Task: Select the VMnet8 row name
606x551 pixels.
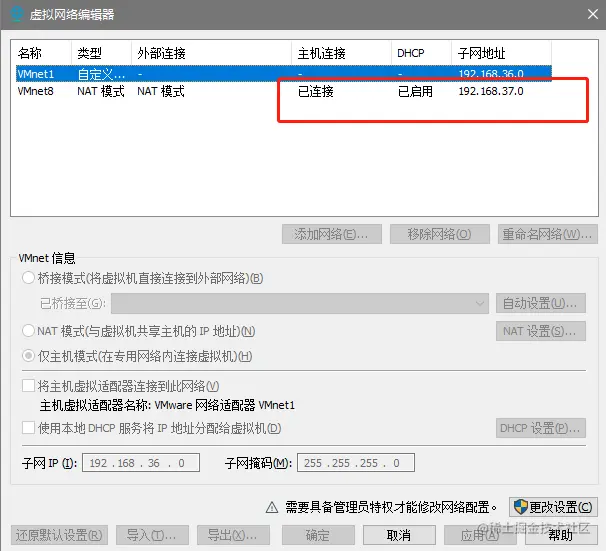Action: [x=36, y=92]
